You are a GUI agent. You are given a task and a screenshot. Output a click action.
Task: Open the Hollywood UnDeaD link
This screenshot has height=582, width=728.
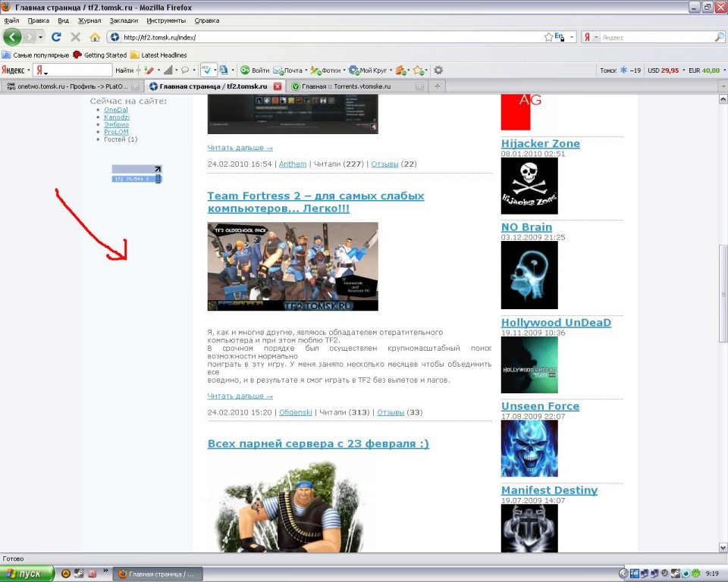[556, 323]
